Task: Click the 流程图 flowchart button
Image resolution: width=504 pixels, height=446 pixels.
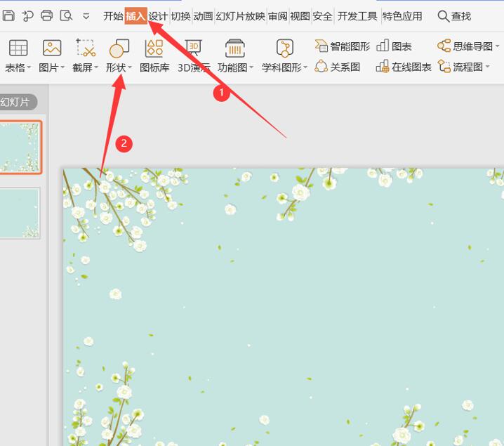Action: pos(460,67)
